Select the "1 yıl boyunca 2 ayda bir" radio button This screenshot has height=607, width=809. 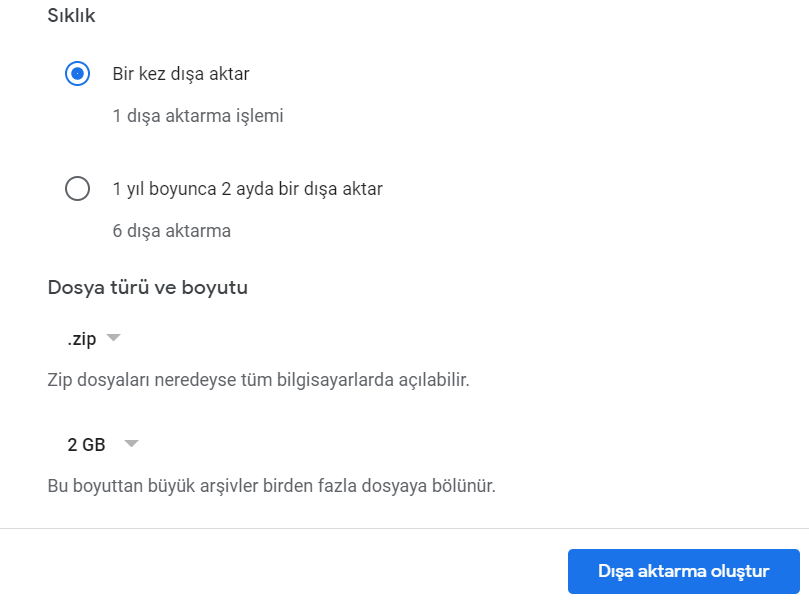click(77, 188)
